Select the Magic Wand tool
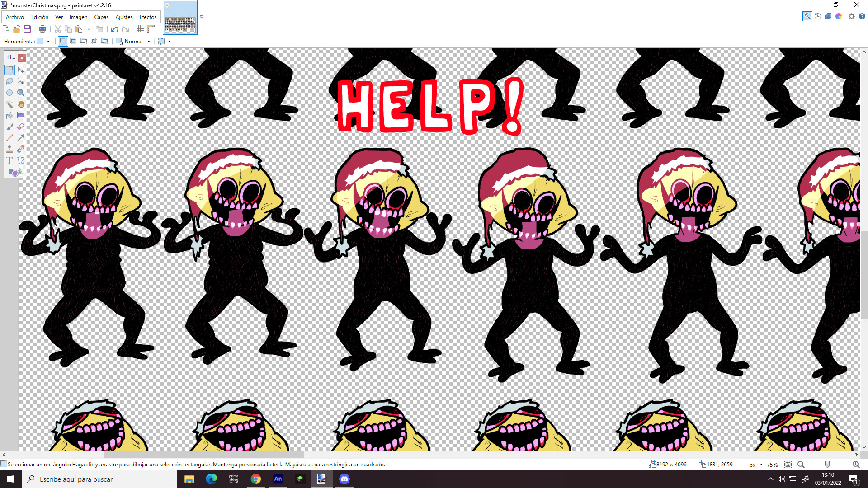 click(x=9, y=104)
